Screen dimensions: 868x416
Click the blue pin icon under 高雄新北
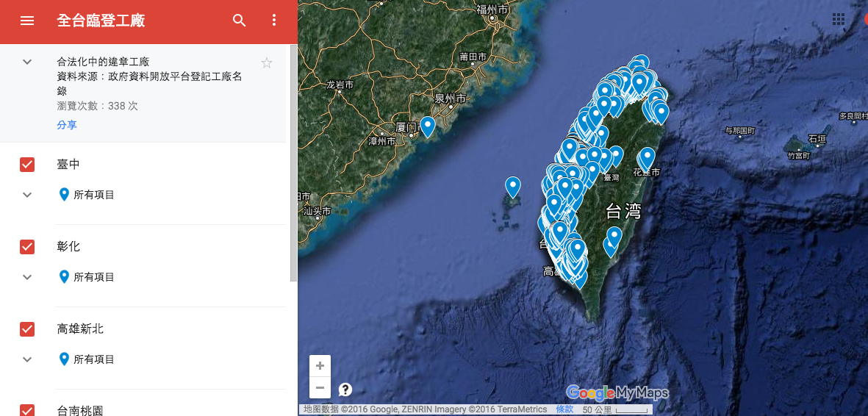(64, 359)
